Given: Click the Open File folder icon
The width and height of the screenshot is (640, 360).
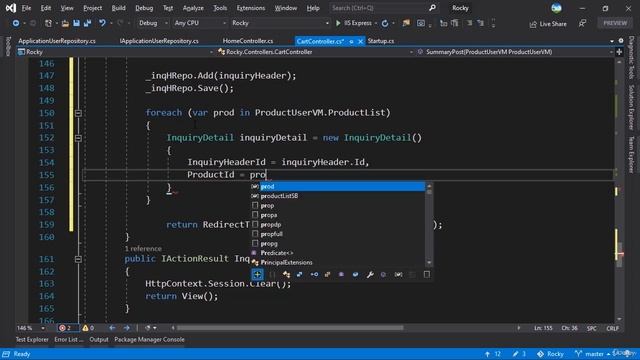Looking at the screenshot, I should point(65,23).
